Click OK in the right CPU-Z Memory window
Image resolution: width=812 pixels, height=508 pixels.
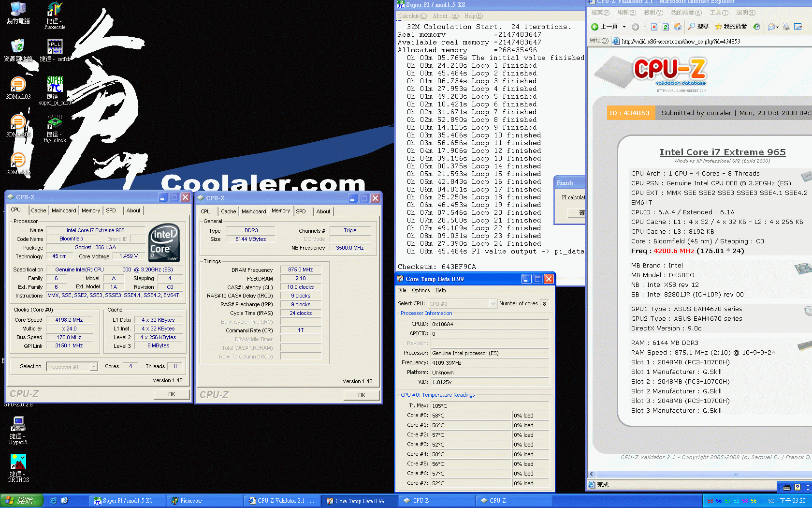[x=362, y=395]
